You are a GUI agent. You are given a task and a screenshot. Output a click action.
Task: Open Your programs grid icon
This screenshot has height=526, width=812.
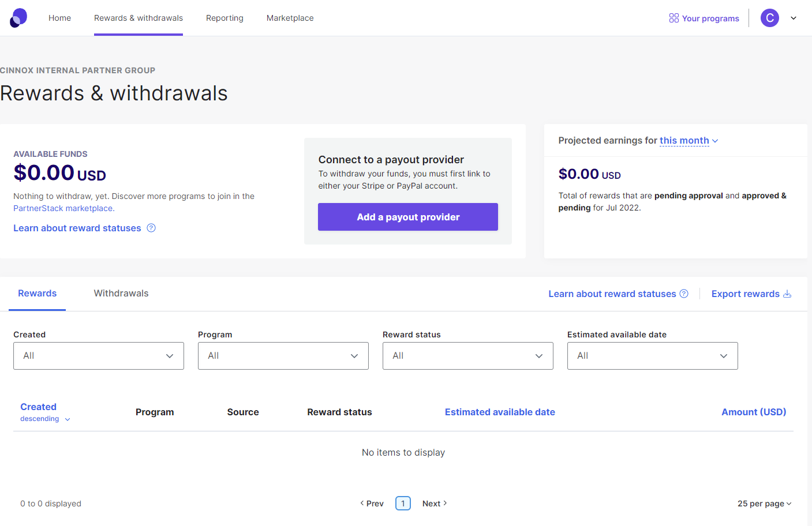[x=673, y=18]
